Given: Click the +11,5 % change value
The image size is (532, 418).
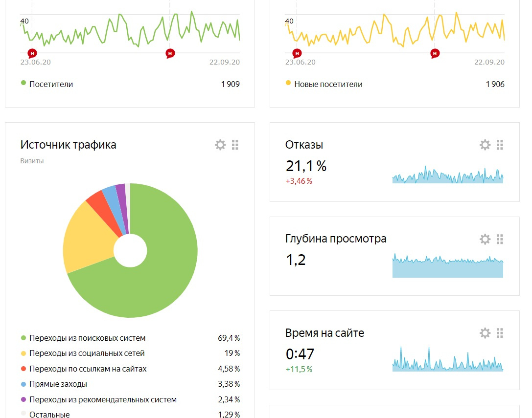Looking at the screenshot, I should (299, 369).
